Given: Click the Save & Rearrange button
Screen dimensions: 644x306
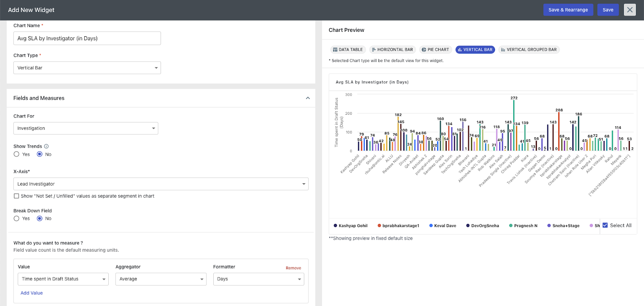Looking at the screenshot, I should tap(568, 10).
